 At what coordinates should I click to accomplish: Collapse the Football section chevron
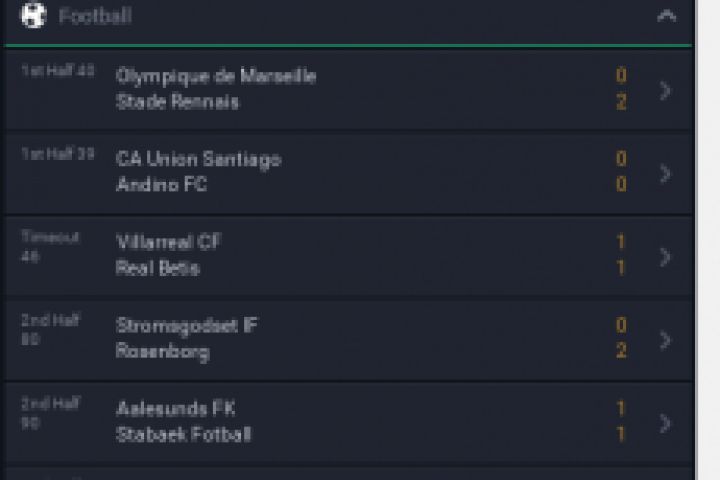tap(667, 16)
